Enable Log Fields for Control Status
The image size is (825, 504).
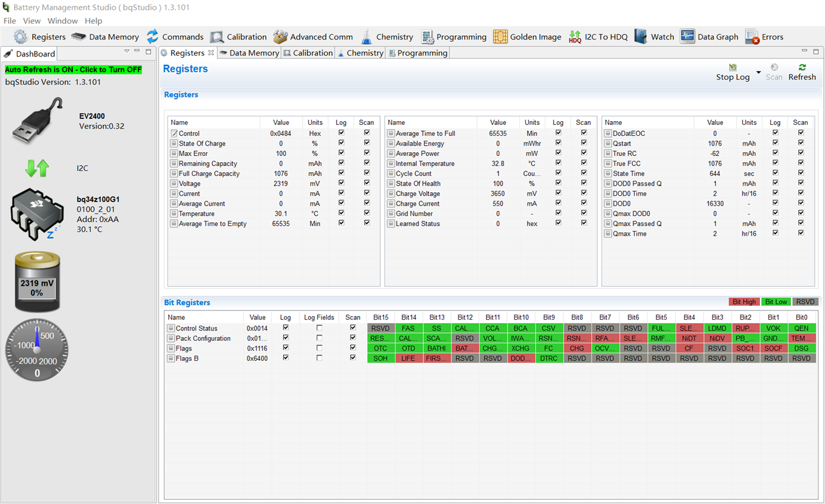pos(319,328)
